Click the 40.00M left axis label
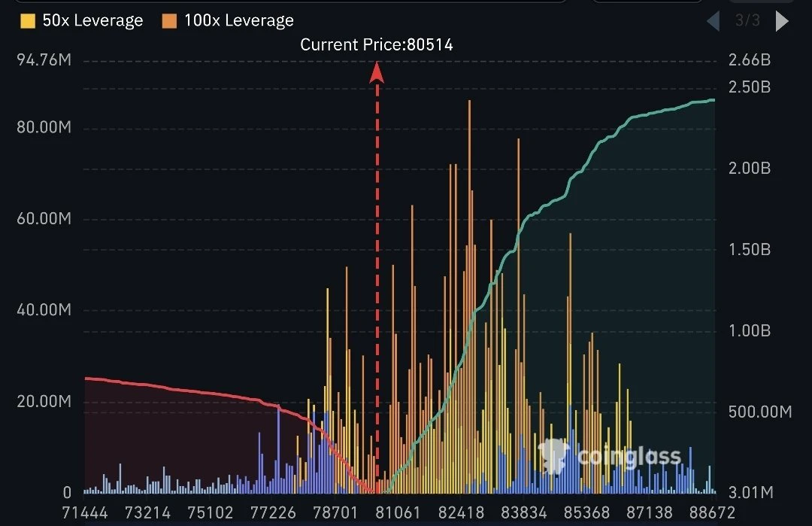This screenshot has width=812, height=526. point(44,310)
